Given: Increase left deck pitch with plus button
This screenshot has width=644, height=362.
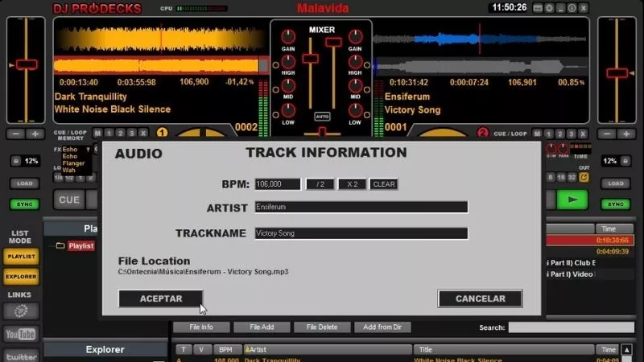Looking at the screenshot, I should [35, 134].
